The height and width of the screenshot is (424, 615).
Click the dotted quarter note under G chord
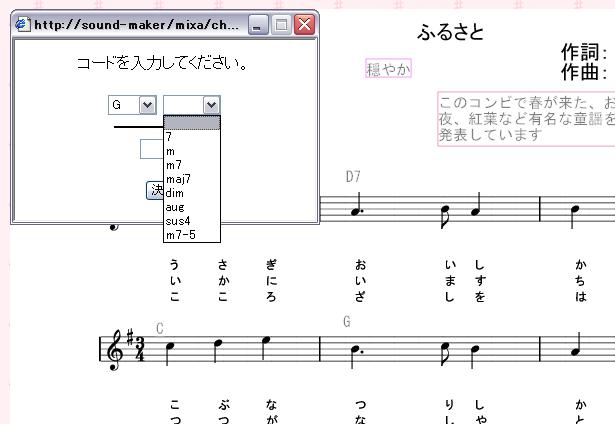[x=355, y=348]
